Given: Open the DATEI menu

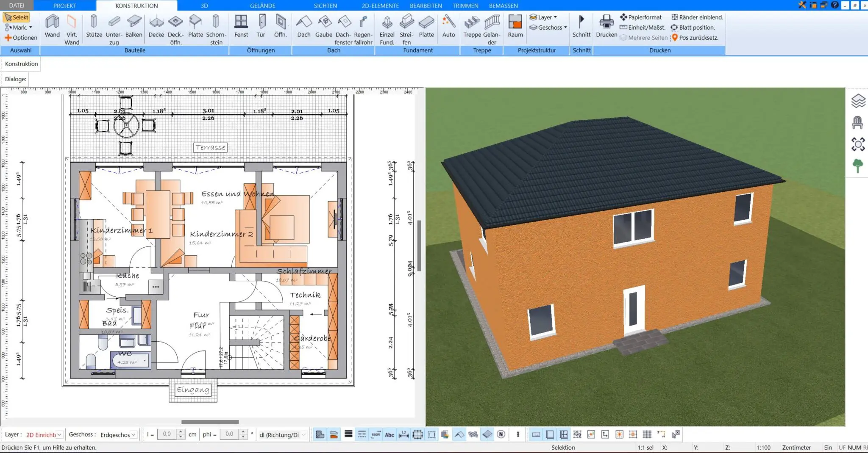Looking at the screenshot, I should 16,6.
